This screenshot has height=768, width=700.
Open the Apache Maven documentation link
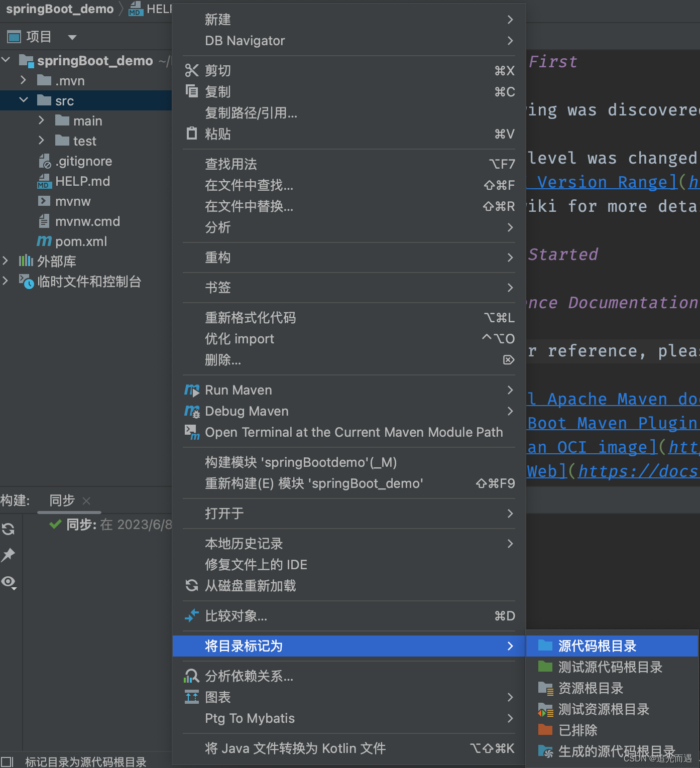coord(613,399)
